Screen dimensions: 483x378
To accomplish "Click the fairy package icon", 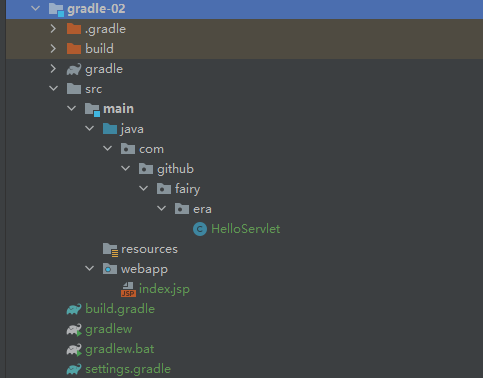I will (164, 189).
